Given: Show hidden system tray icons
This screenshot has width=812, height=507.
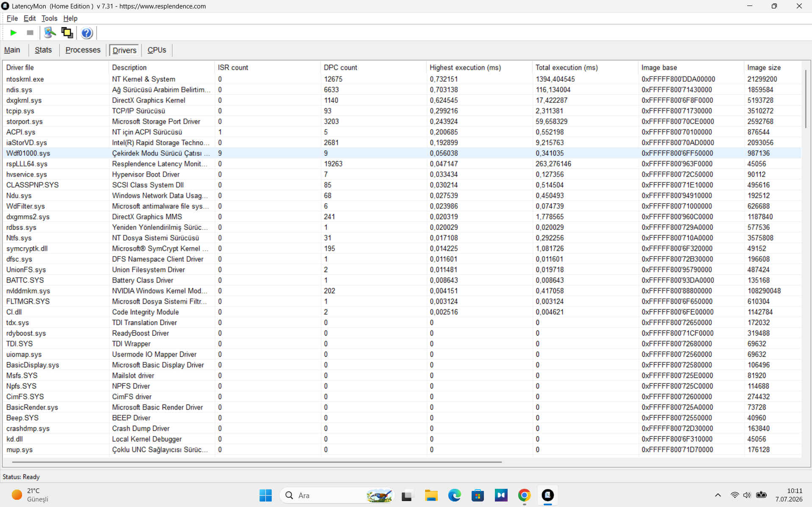Looking at the screenshot, I should pos(718,495).
